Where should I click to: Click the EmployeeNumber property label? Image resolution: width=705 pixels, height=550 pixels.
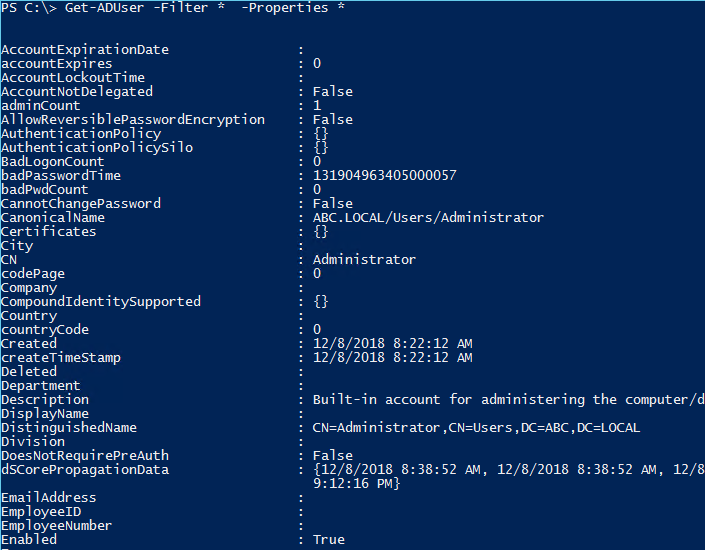point(57,526)
